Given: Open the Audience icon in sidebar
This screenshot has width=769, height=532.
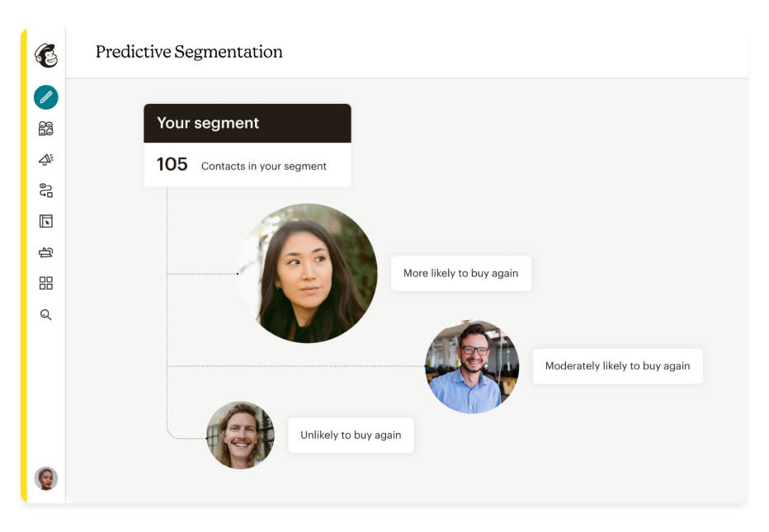Looking at the screenshot, I should click(46, 129).
